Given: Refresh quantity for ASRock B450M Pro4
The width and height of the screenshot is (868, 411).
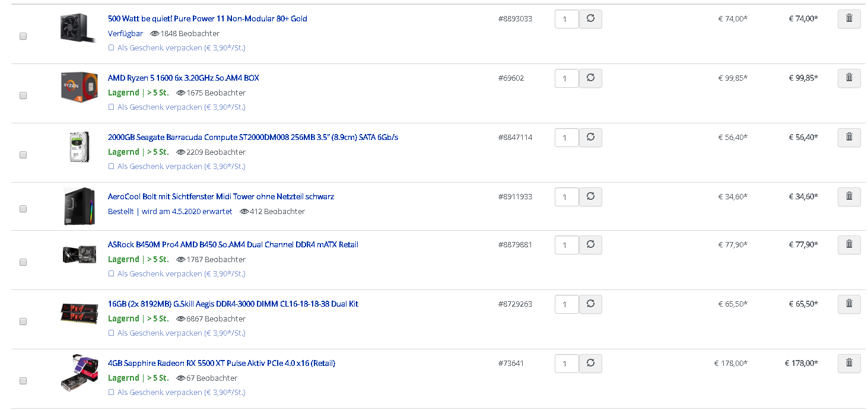Looking at the screenshot, I should pyautogui.click(x=590, y=245).
